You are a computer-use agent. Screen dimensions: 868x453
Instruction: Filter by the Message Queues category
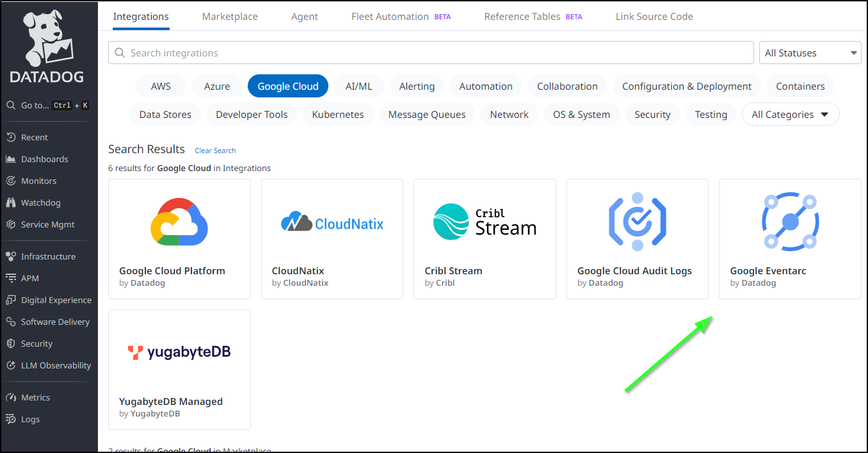427,114
